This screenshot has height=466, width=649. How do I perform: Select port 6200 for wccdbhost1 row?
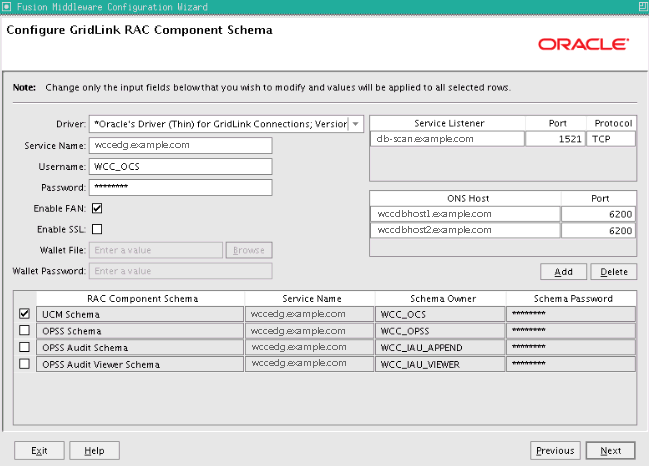[599, 214]
